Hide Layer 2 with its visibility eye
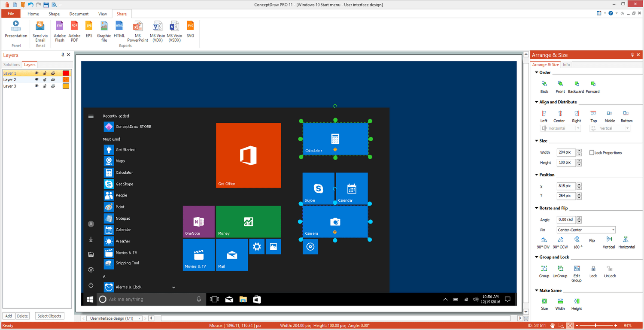The image size is (644, 330). point(37,79)
